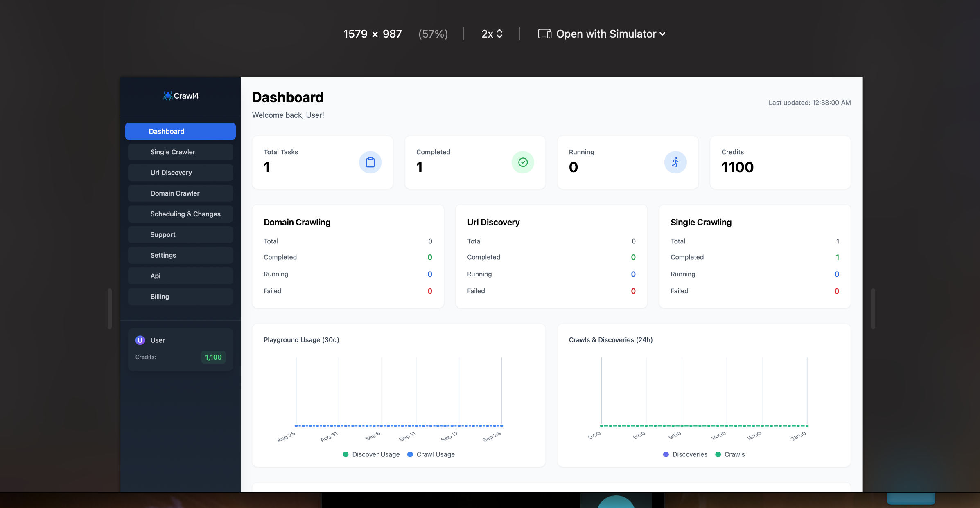This screenshot has width=980, height=508.
Task: Click the clipboard icon on Total Tasks card
Action: pyautogui.click(x=370, y=162)
